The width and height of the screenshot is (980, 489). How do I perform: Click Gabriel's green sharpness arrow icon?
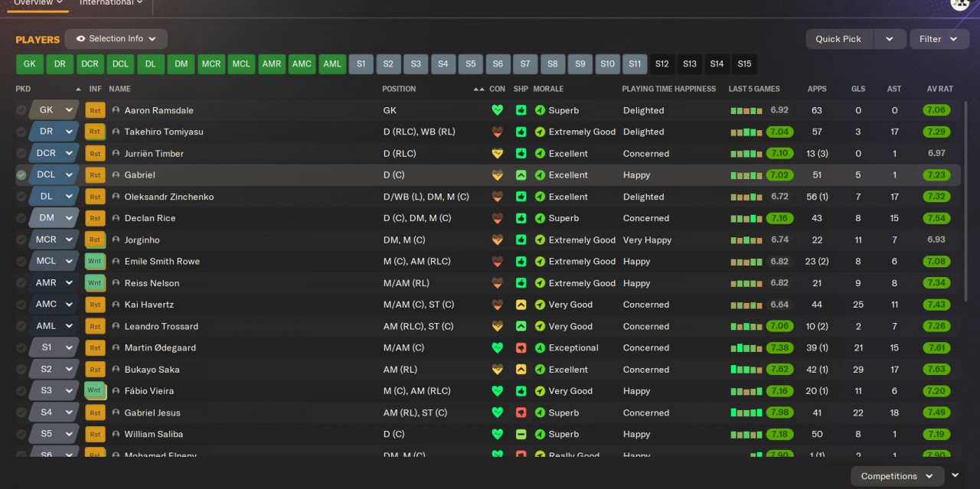(521, 175)
